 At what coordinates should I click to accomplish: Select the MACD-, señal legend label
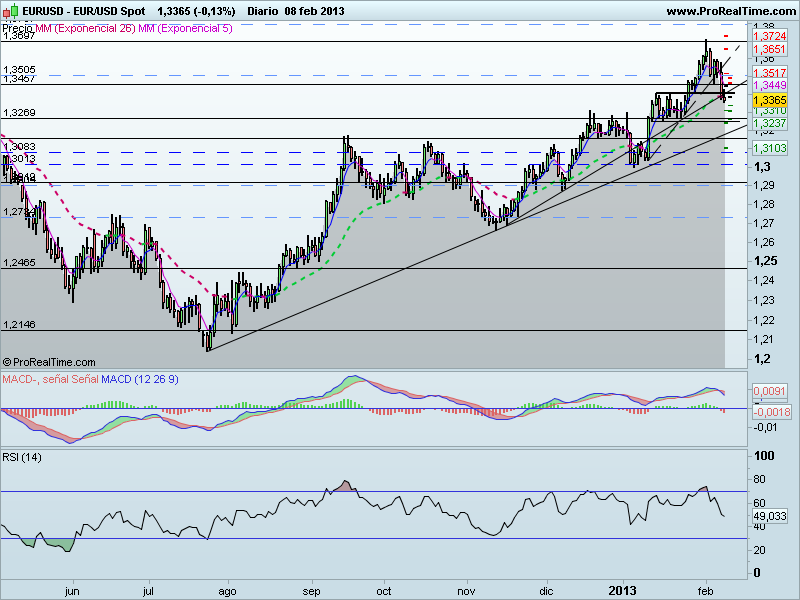(x=36, y=379)
